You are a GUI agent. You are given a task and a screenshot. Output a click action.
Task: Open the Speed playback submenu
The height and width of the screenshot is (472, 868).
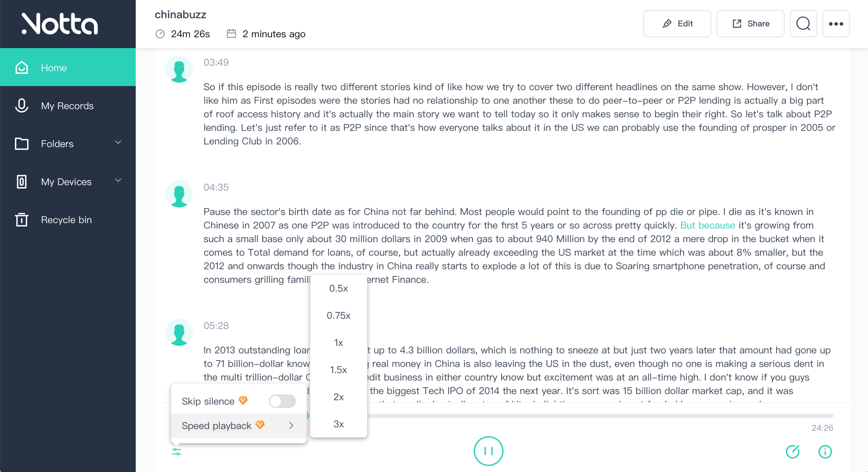(238, 426)
